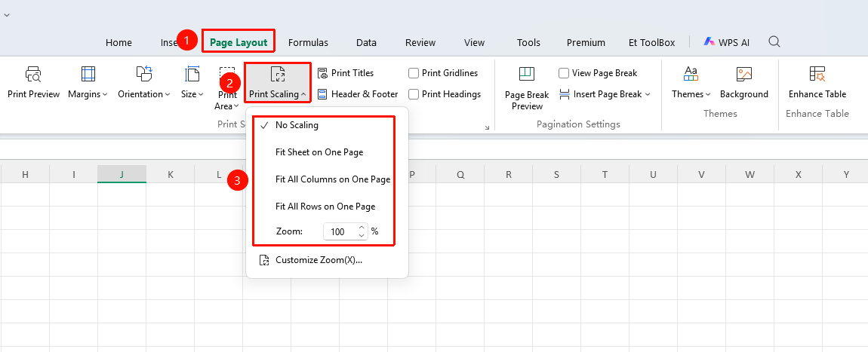Click the Print Scaling icon

click(x=277, y=75)
